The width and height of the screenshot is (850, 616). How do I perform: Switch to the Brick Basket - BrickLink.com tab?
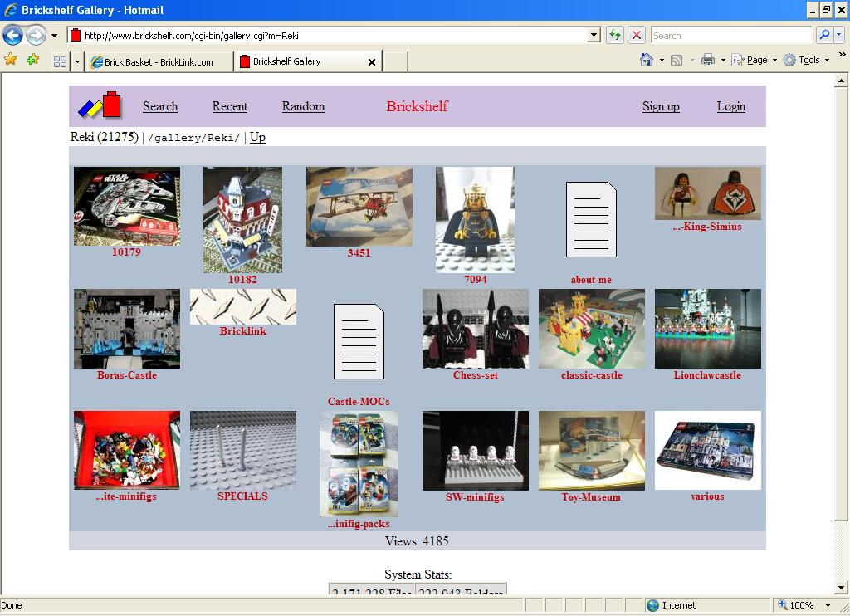[x=159, y=61]
